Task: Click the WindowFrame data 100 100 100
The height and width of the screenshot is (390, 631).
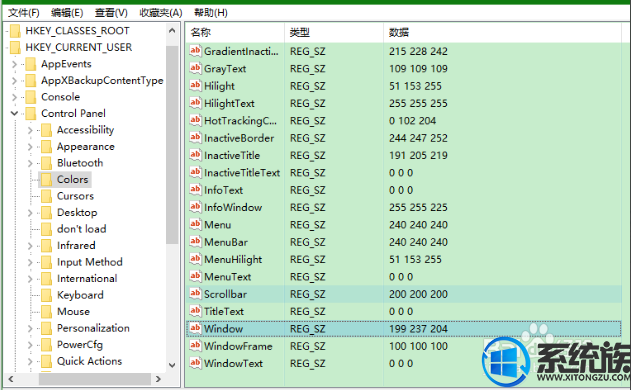Action: 418,346
